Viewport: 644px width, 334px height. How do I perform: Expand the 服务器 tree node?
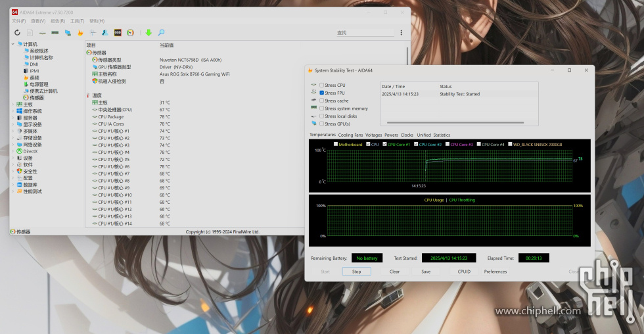[x=13, y=118]
